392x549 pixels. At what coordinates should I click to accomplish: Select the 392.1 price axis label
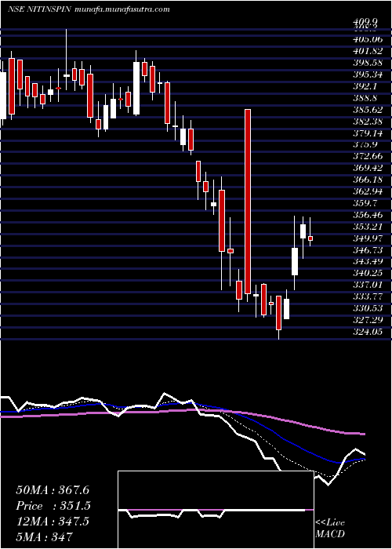coord(365,86)
